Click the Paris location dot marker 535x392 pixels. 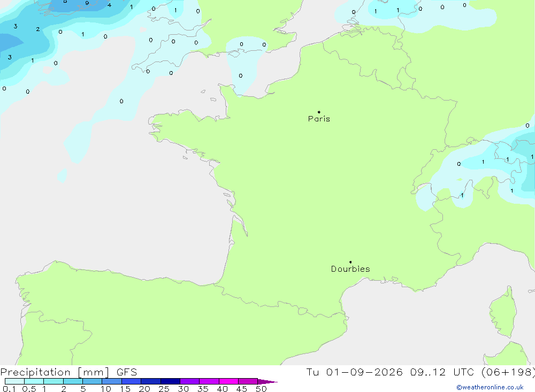pos(319,112)
